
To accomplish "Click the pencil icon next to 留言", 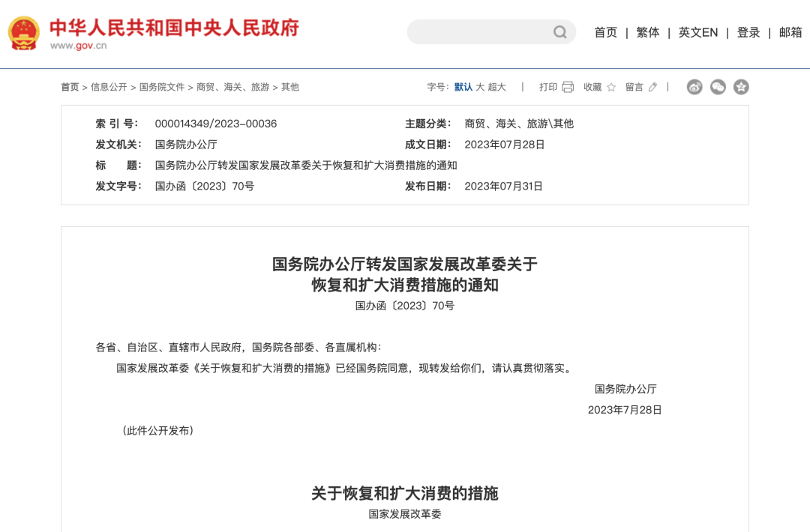I will (652, 87).
